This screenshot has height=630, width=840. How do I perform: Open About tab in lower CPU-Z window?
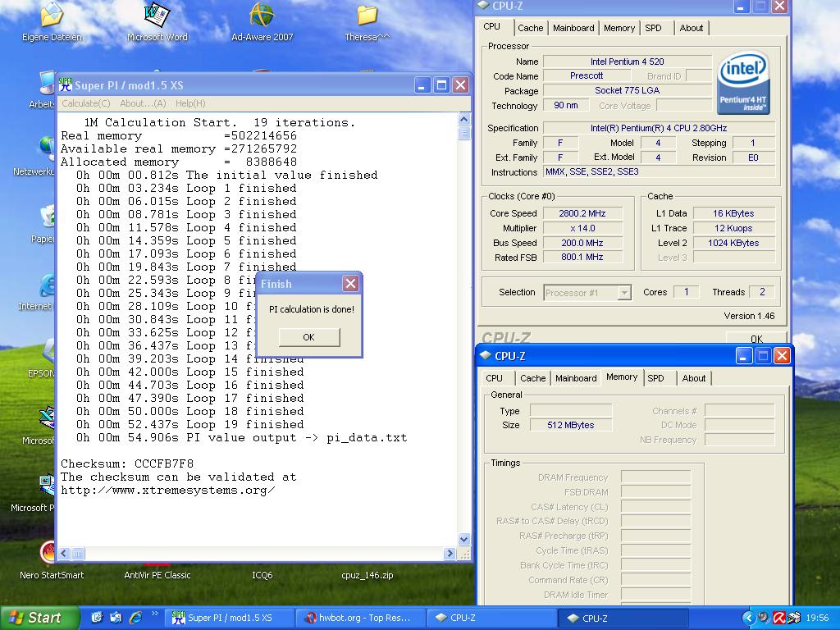click(x=694, y=378)
